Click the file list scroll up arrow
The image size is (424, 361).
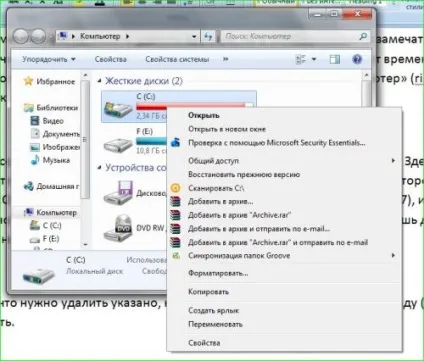point(366,75)
